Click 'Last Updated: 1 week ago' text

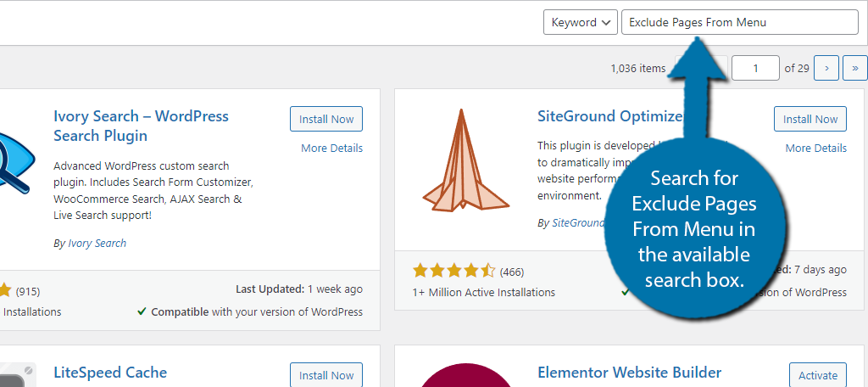(x=299, y=289)
